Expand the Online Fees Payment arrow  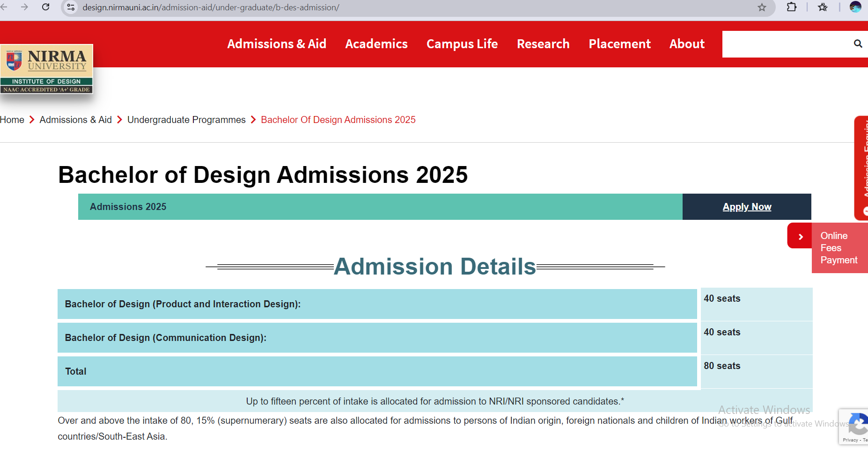pyautogui.click(x=800, y=237)
